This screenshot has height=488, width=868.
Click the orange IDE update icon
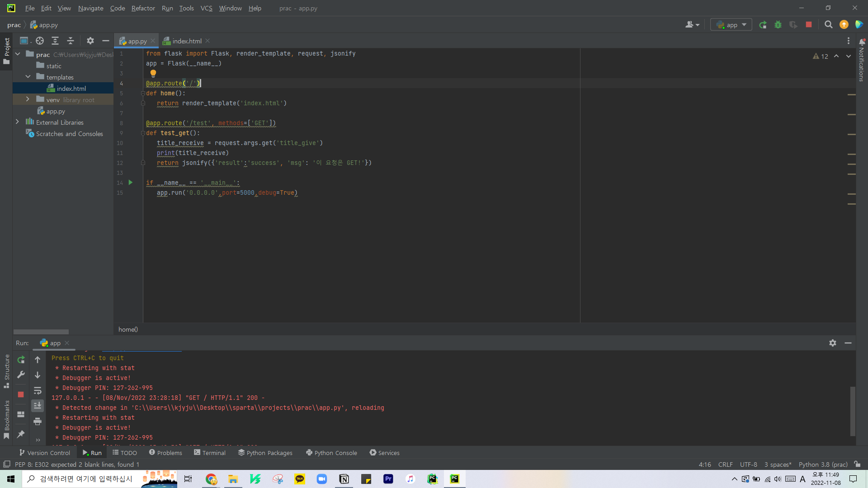pyautogui.click(x=844, y=25)
